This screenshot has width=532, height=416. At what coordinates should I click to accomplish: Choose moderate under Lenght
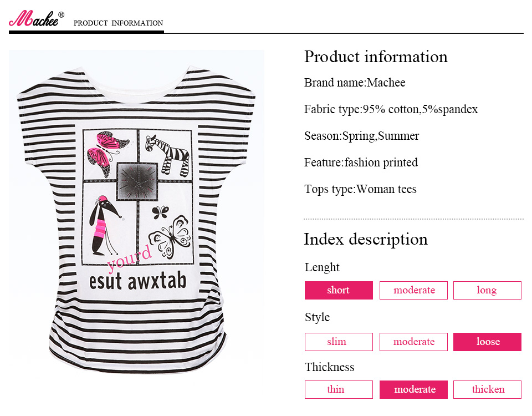[413, 290]
